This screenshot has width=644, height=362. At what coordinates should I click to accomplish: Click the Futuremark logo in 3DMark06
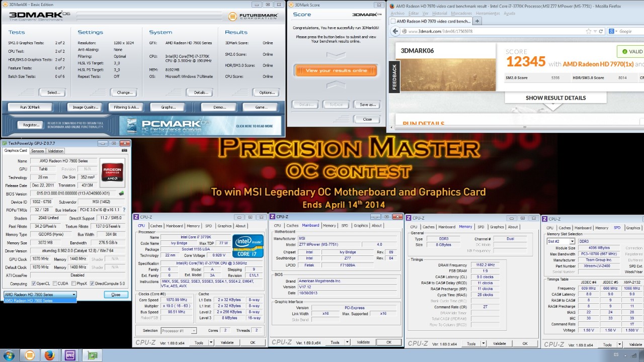pos(254,16)
